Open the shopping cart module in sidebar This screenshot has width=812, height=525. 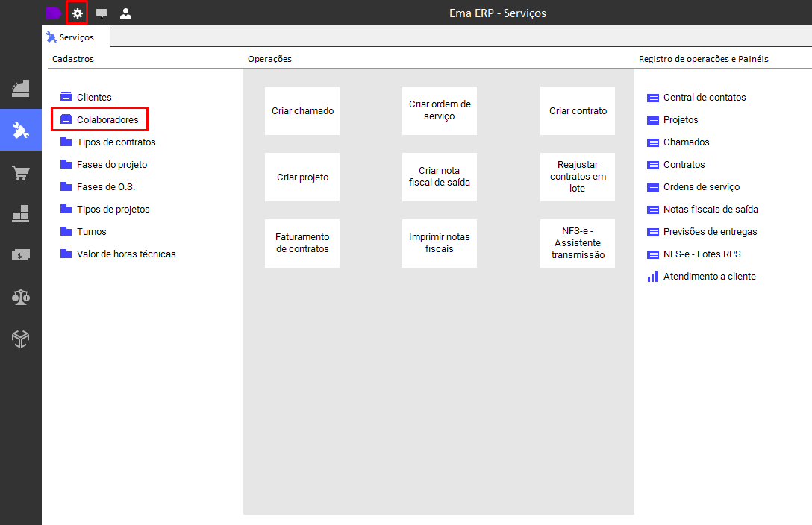point(21,173)
